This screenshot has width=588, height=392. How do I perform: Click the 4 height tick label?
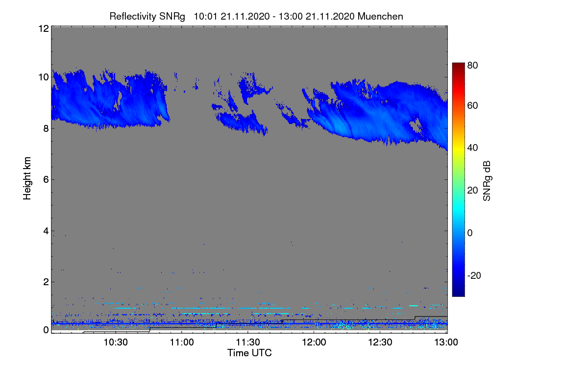46,230
